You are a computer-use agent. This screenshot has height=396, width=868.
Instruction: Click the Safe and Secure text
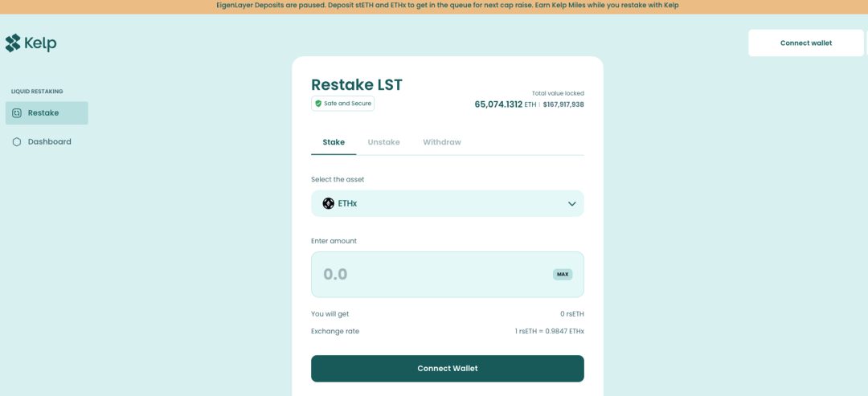347,104
